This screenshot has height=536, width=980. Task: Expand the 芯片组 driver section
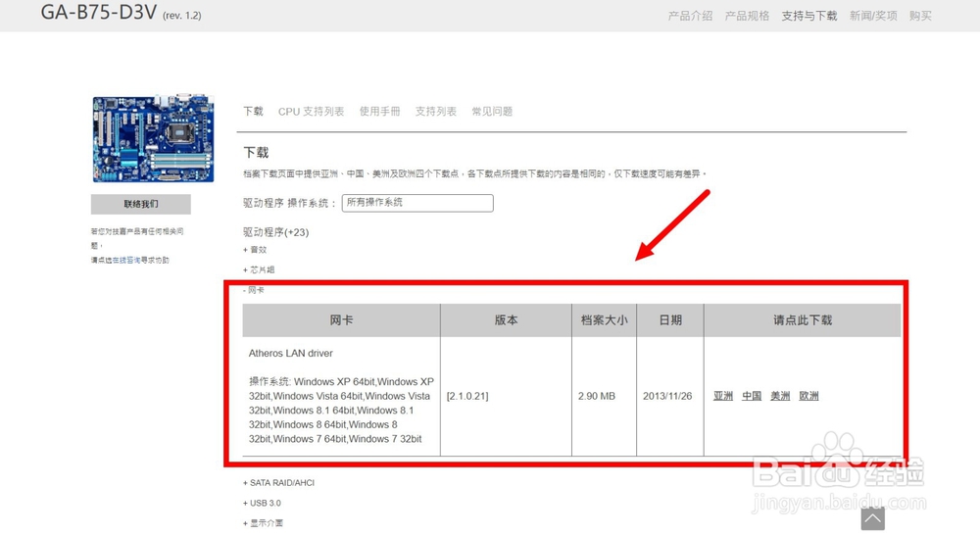click(x=259, y=269)
